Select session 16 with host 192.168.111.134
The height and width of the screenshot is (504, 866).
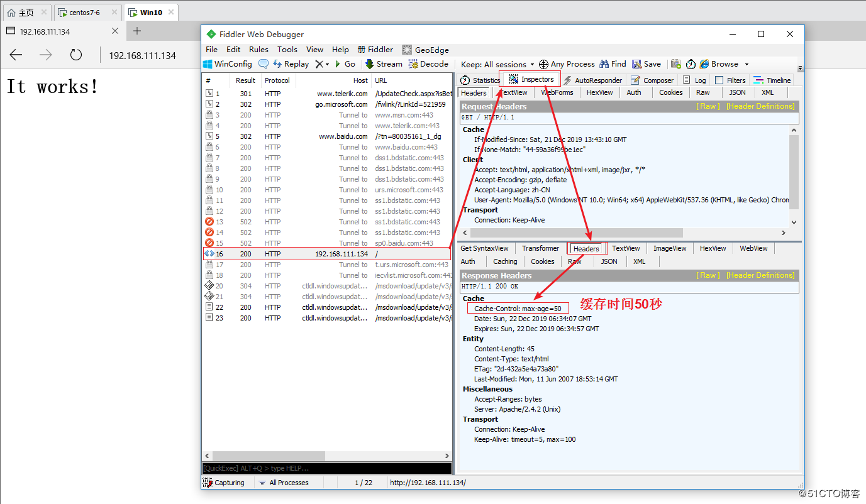(x=327, y=254)
